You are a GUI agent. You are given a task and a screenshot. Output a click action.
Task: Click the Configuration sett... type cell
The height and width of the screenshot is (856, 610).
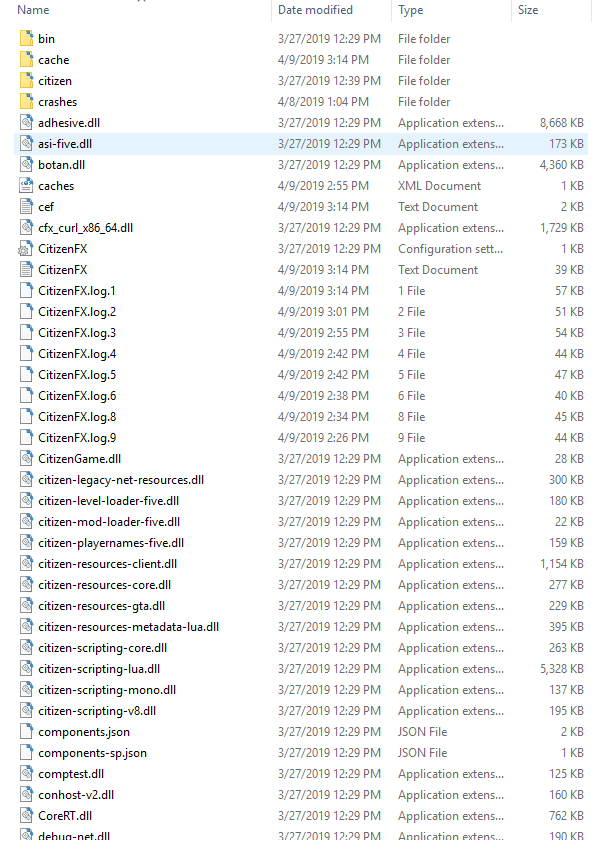coord(450,249)
